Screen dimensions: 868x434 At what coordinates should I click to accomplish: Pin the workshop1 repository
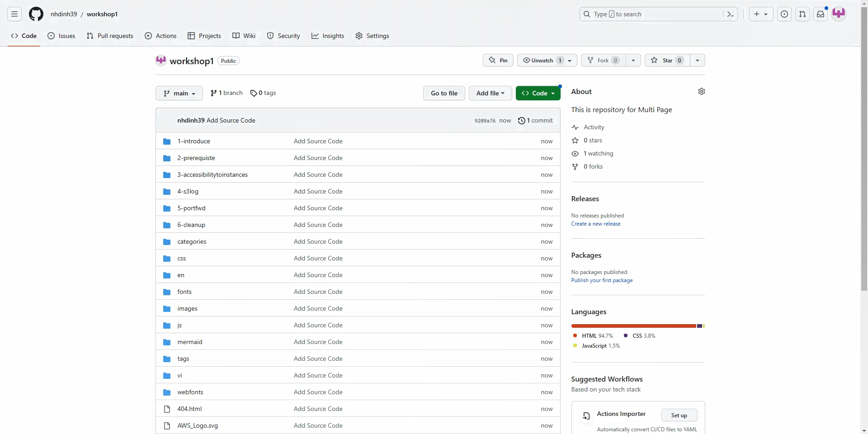point(498,60)
